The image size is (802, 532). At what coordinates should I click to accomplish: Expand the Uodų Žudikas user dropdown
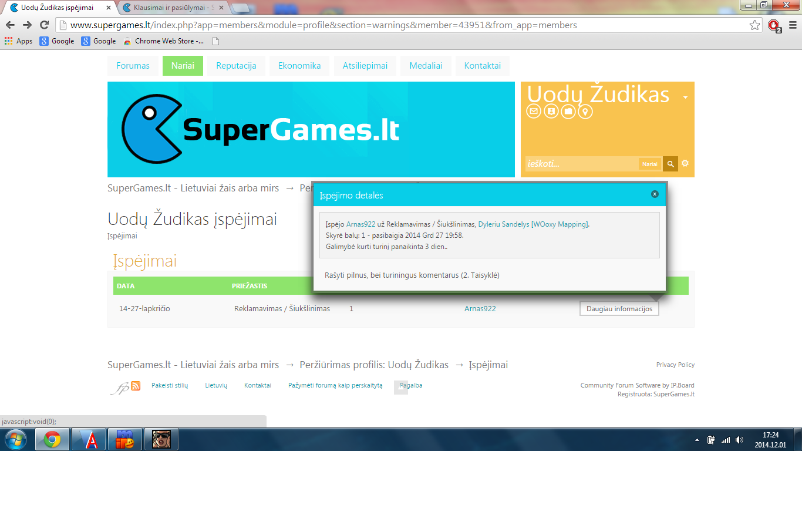coord(685,97)
